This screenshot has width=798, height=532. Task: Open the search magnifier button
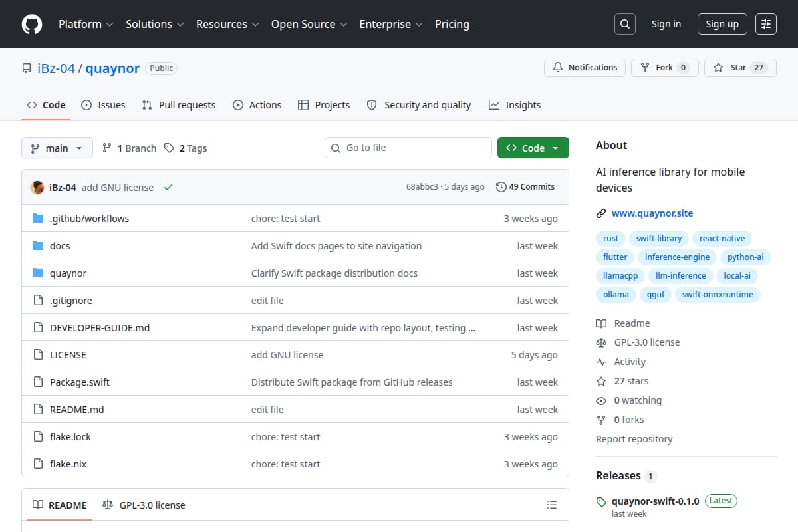point(624,24)
